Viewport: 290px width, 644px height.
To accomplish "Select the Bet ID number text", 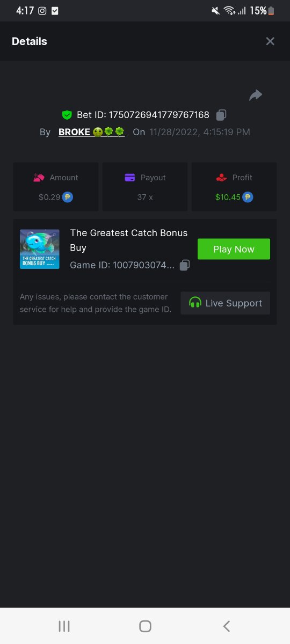I will tap(159, 115).
